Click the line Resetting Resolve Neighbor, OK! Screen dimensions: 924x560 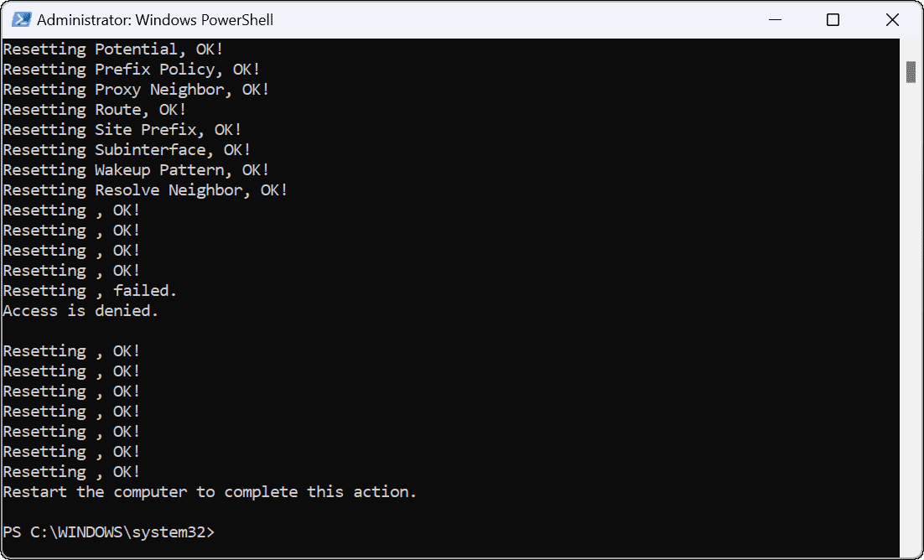click(144, 189)
